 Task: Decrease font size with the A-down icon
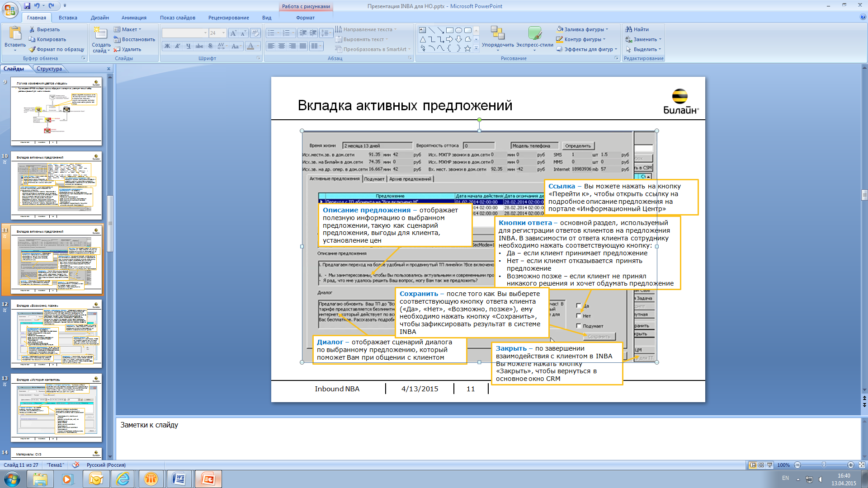click(x=243, y=33)
